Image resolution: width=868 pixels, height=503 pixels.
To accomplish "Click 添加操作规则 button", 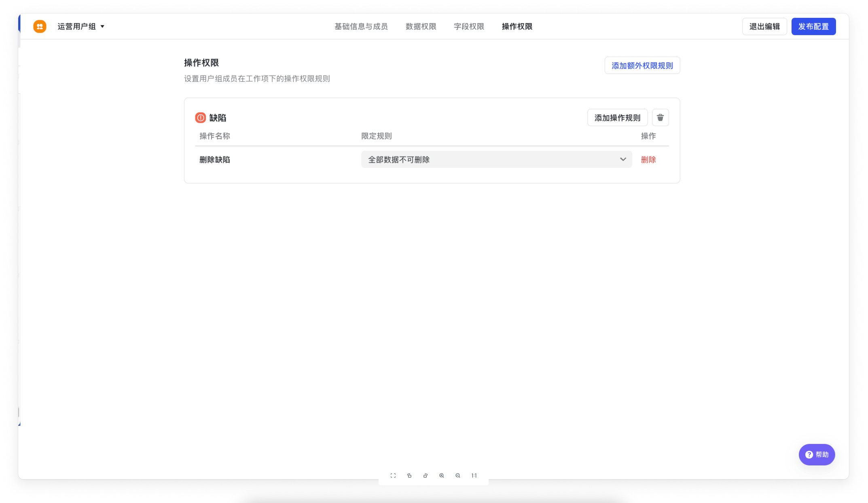I will (x=617, y=118).
